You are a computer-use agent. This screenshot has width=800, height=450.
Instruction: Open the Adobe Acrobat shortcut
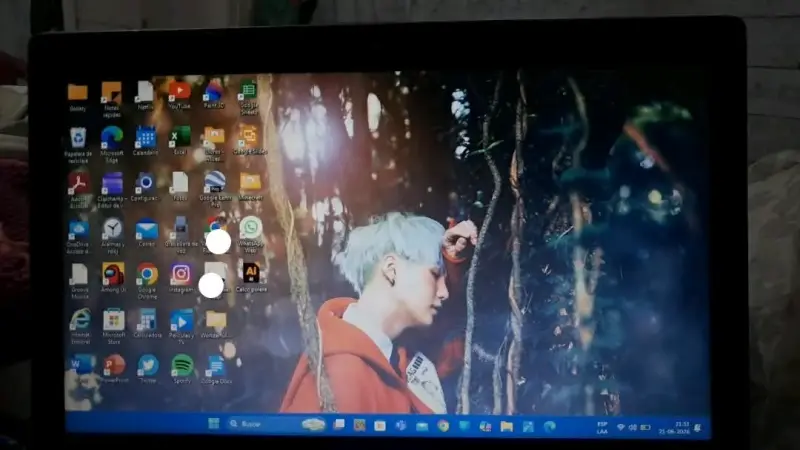pos(79,191)
